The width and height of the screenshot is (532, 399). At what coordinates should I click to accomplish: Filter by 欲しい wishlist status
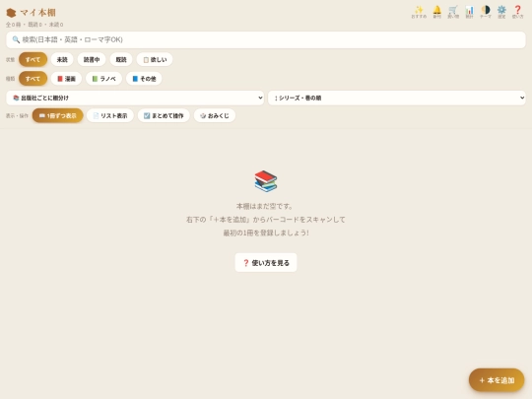point(155,59)
